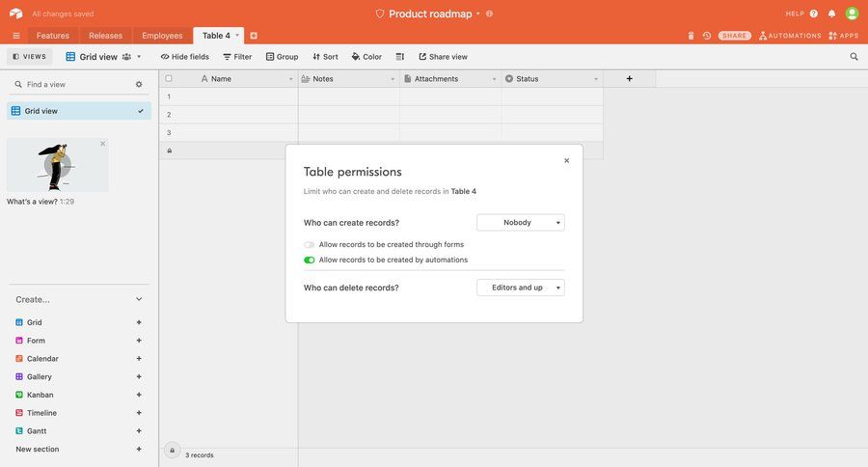Screen dimensions: 868x467
Task: Open the Sort button
Action: click(x=326, y=57)
